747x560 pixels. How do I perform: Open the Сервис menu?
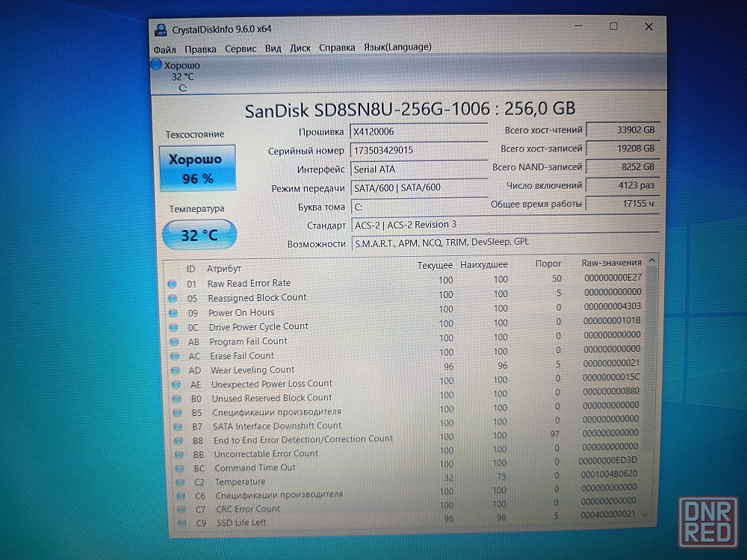coord(241,49)
